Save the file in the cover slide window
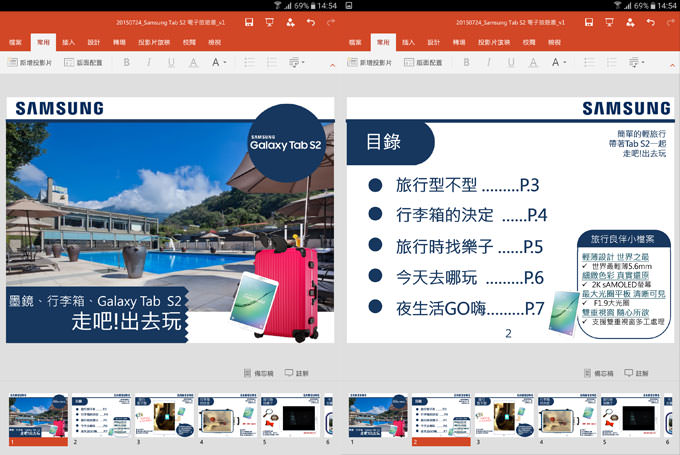This screenshot has height=455, width=680. coord(249,21)
